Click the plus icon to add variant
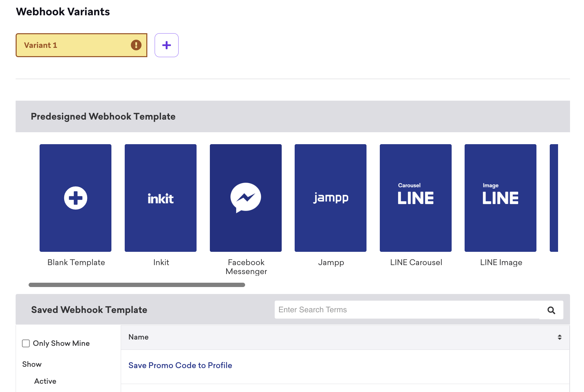This screenshot has width=584, height=392. coord(166,45)
